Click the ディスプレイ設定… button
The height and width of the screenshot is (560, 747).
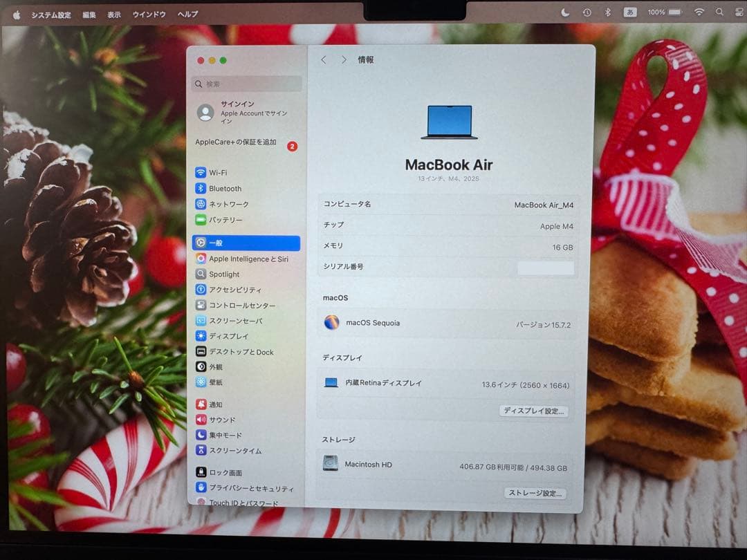click(533, 411)
